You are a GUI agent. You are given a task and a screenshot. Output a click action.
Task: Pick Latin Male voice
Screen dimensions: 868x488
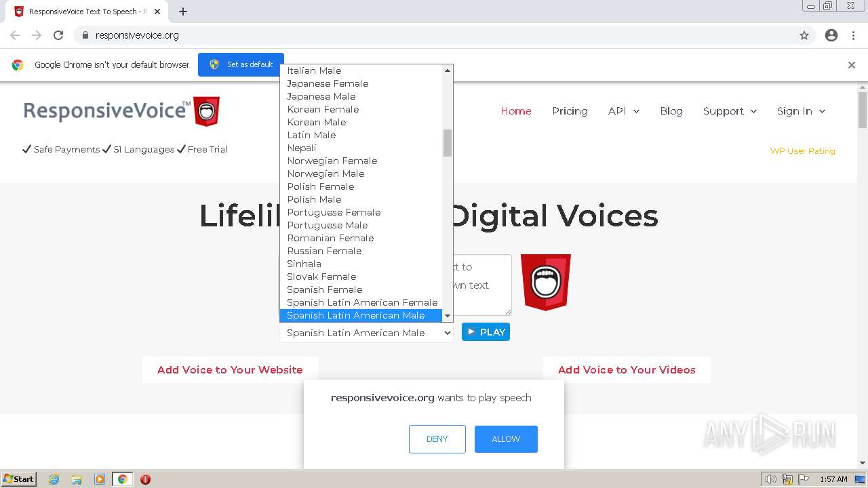361,135
